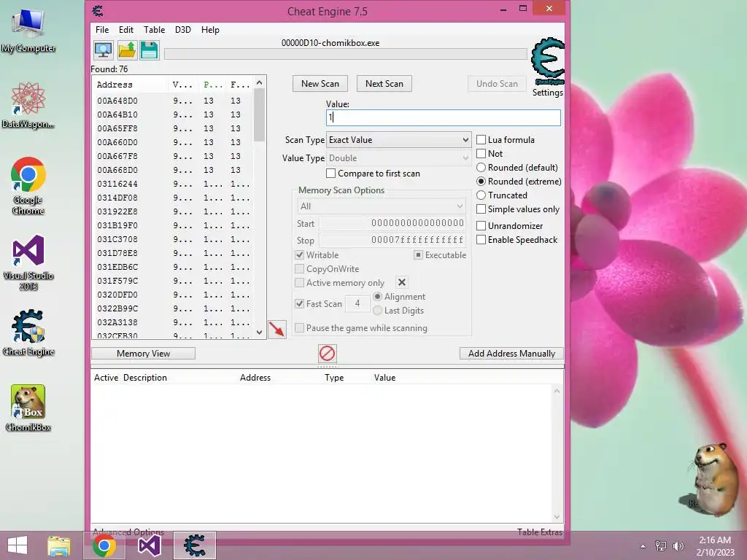
Task: Open Windows Start button
Action: click(18, 545)
